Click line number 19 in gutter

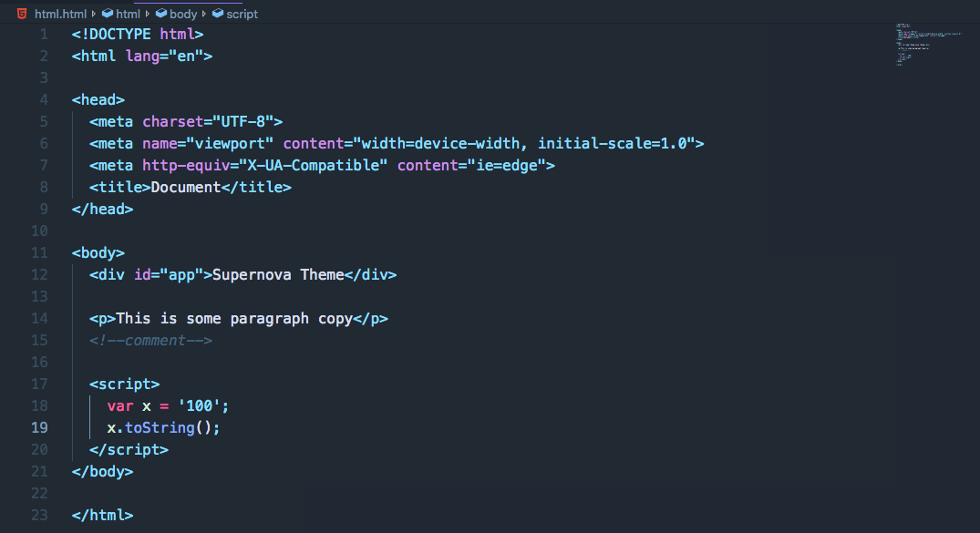(x=39, y=428)
